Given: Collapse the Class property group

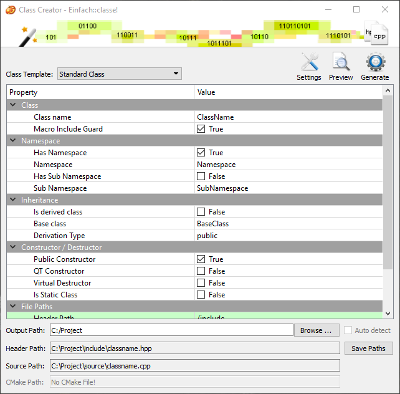Looking at the screenshot, I should pyautogui.click(x=13, y=105).
